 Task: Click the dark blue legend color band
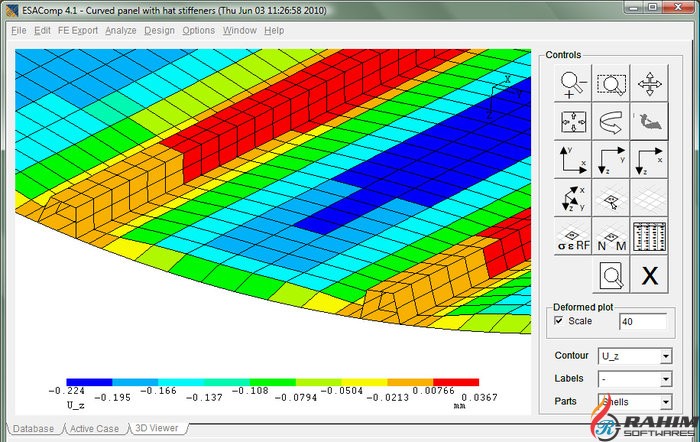pos(89,382)
